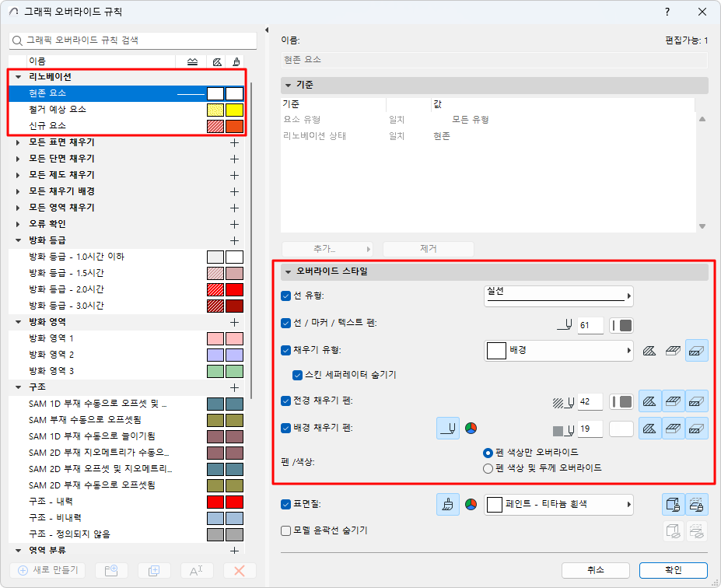Click the fill column header icon
Image resolution: width=721 pixels, height=588 pixels.
(217, 61)
